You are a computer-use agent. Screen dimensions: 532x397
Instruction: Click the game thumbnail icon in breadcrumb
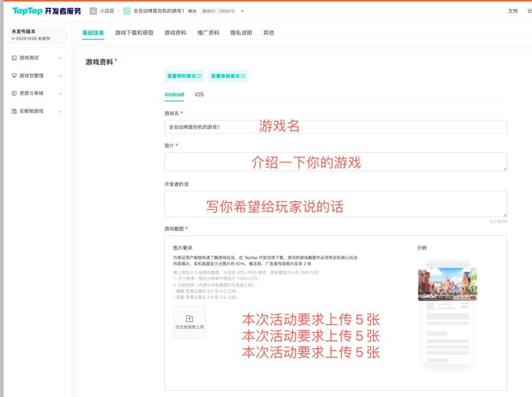(x=127, y=11)
